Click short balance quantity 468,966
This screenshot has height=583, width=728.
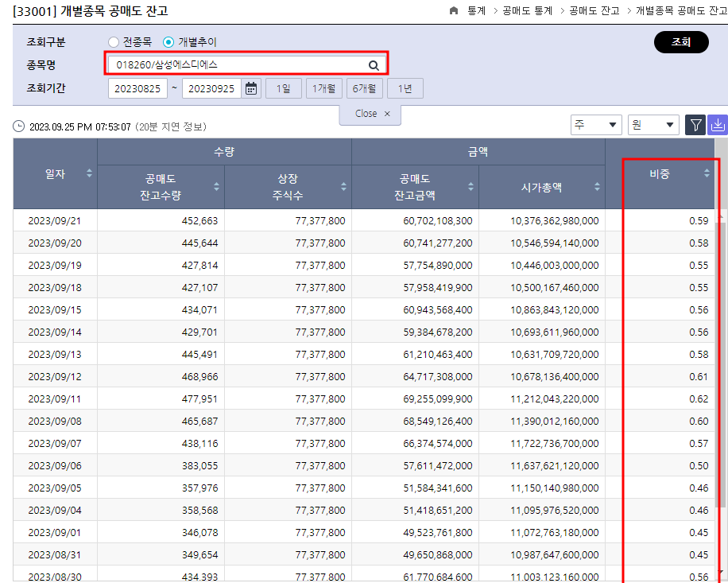click(x=199, y=377)
